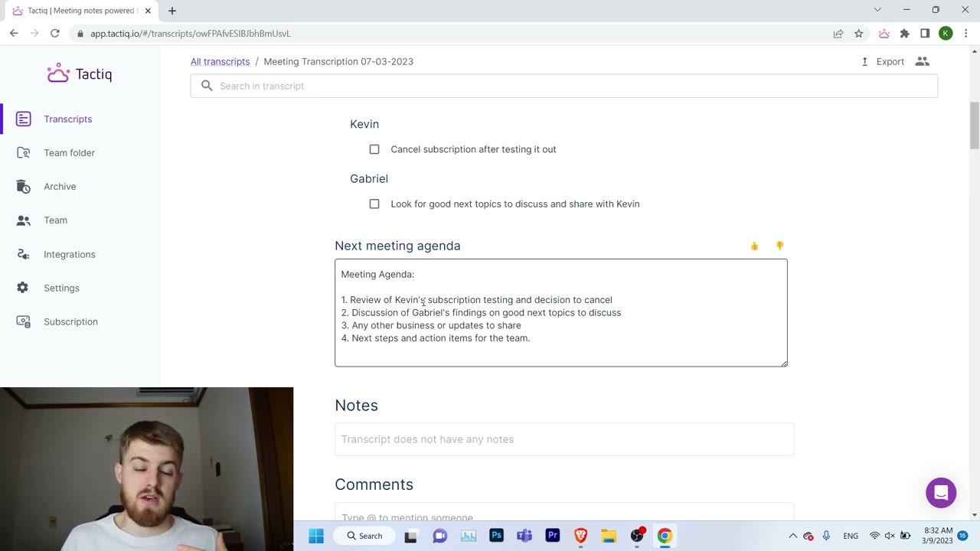Close the Tactiq browser tab
980x551 pixels.
click(x=148, y=11)
